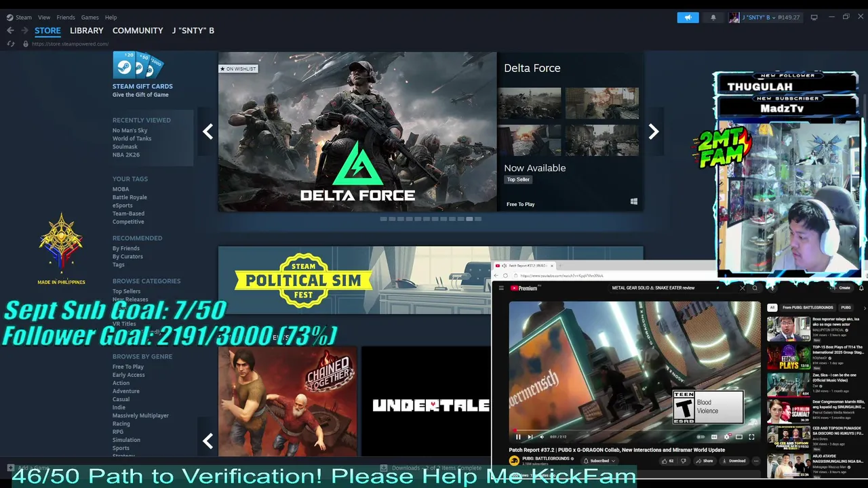The width and height of the screenshot is (868, 488).
Task: Clear the YouTube search box text
Action: [743, 288]
